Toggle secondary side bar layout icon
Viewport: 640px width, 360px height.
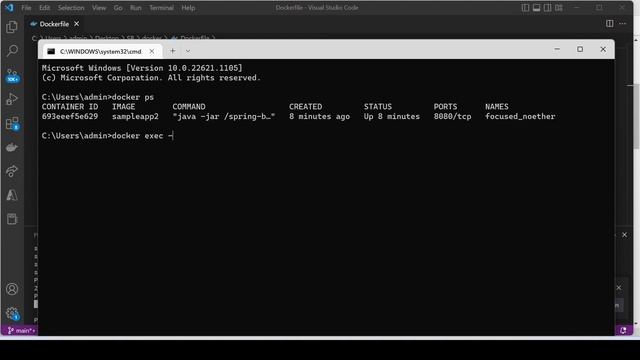coord(547,7)
